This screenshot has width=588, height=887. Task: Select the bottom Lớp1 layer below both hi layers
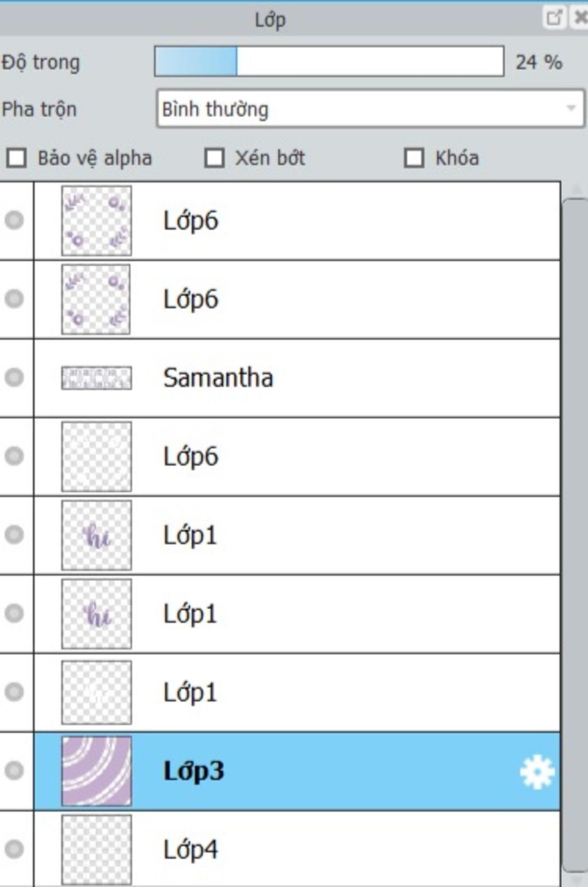(297, 692)
